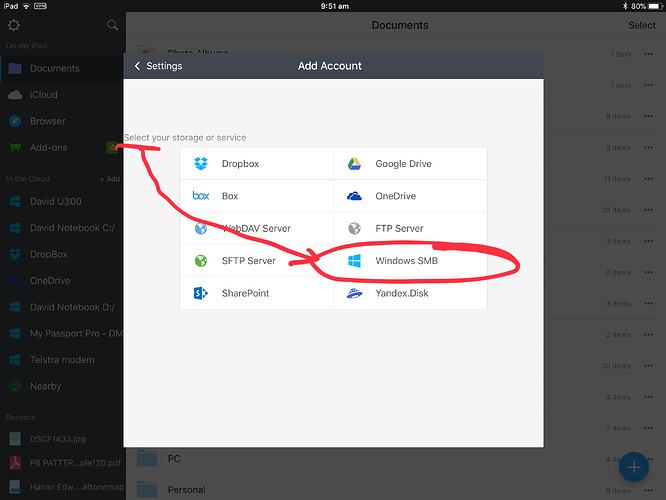
Task: Open Documents in sidebar
Action: tap(62, 68)
